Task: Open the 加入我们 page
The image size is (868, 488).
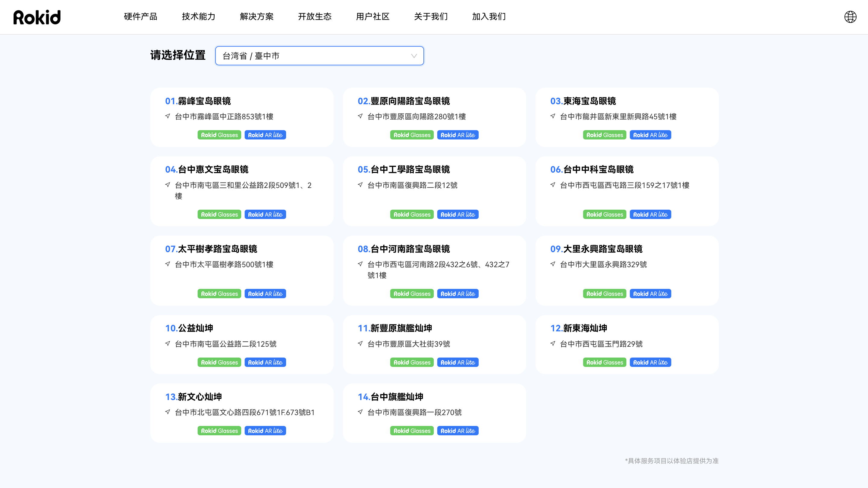Action: [x=489, y=17]
